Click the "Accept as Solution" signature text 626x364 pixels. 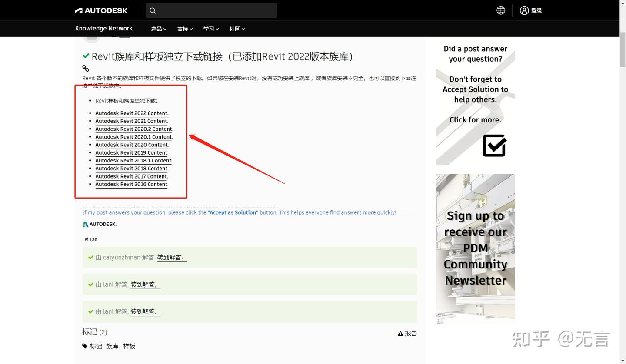click(x=233, y=212)
